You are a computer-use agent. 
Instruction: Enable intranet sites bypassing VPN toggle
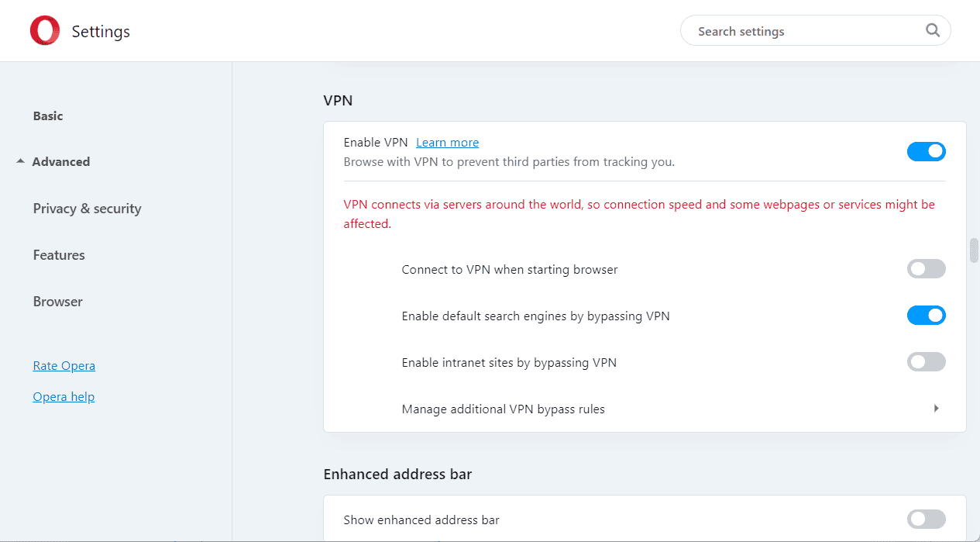[x=926, y=362]
